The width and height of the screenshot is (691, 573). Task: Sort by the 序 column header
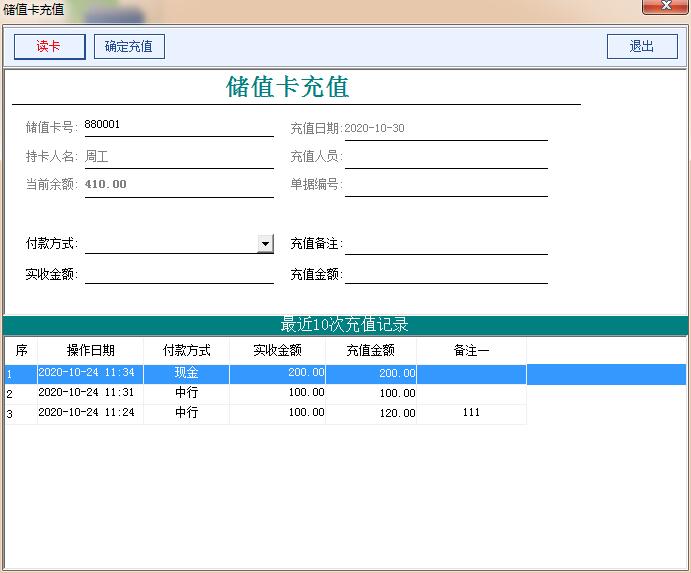click(21, 351)
